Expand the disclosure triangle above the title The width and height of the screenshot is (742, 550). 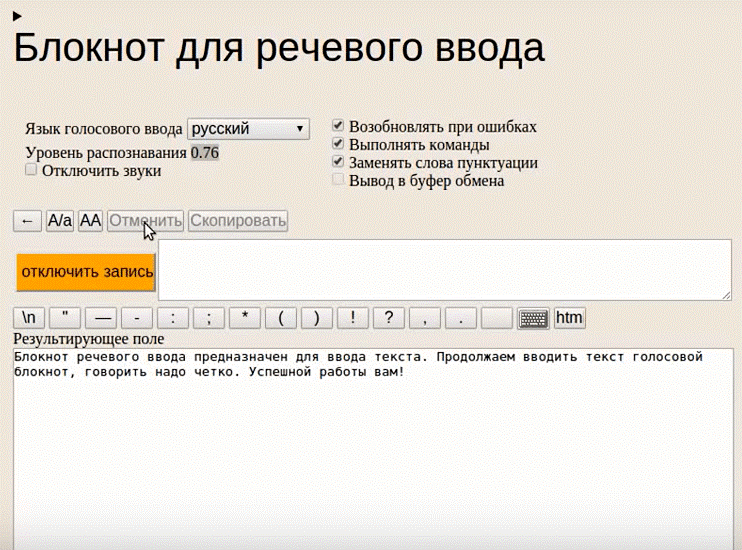click(17, 17)
